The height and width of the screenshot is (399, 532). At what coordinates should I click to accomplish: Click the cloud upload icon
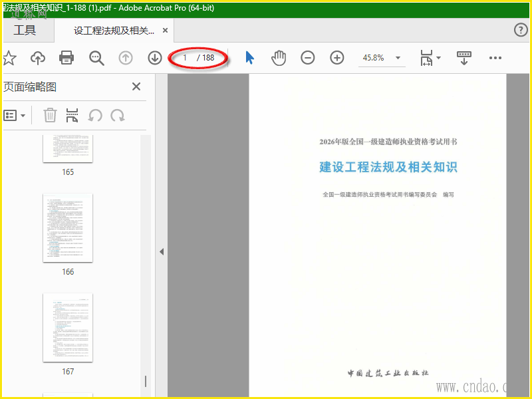(38, 58)
